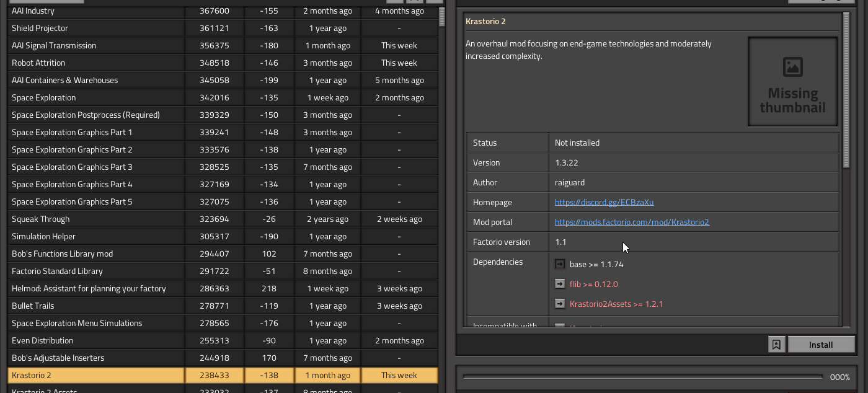Open the Discord homepage link

[604, 202]
